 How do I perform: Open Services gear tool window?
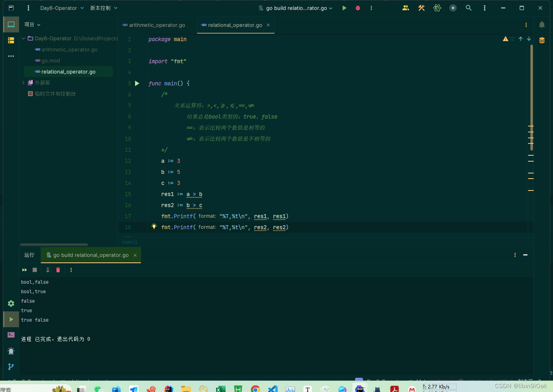[11, 303]
